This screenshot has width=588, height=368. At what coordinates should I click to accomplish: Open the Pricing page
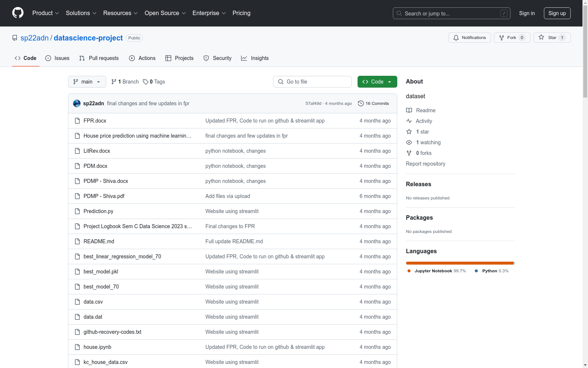tap(241, 13)
